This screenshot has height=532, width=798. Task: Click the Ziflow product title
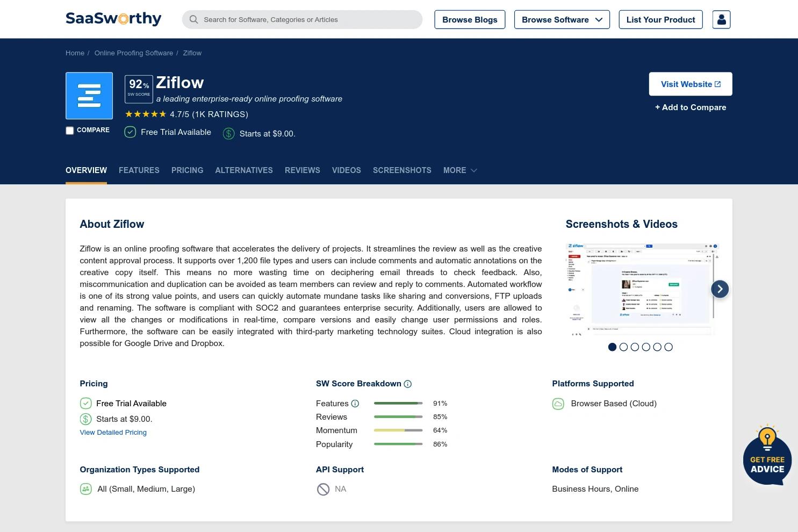click(x=180, y=83)
